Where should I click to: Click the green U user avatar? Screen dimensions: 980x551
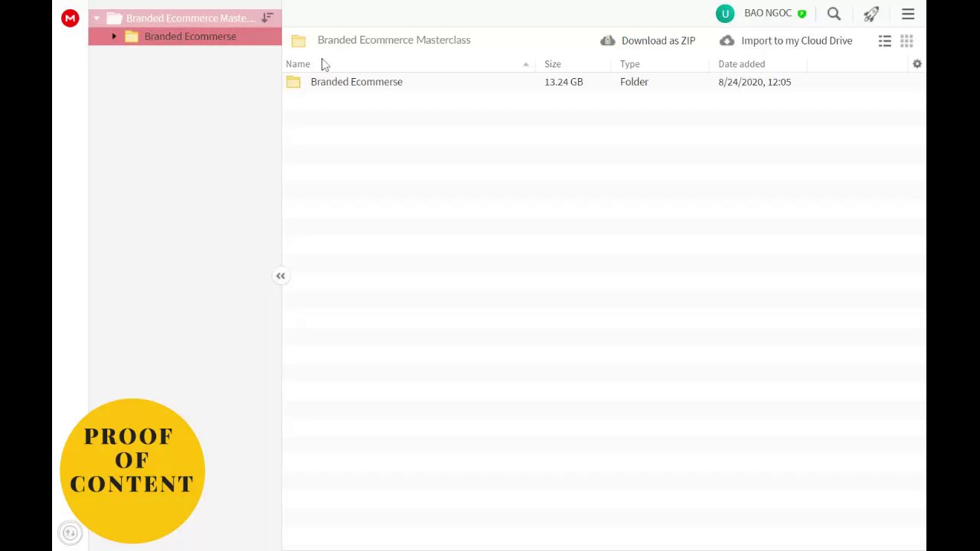tap(725, 14)
